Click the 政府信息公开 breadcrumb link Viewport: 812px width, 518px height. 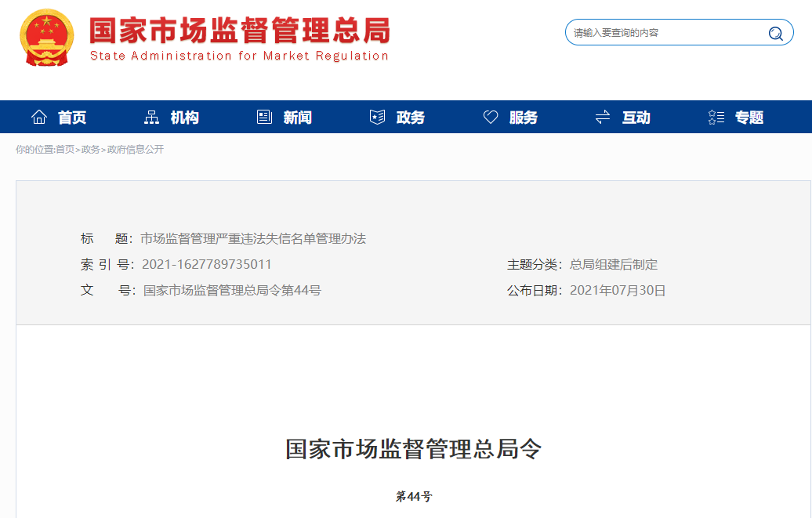pos(136,150)
